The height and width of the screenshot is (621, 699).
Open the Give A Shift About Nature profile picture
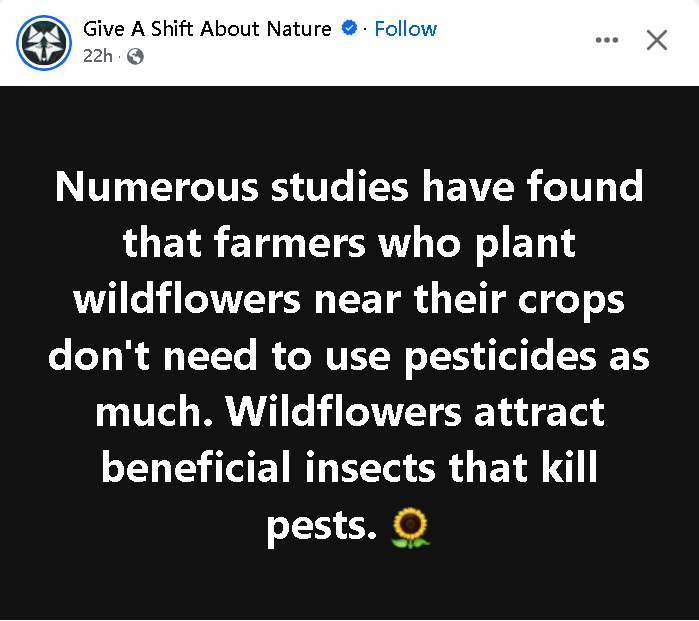coord(44,43)
